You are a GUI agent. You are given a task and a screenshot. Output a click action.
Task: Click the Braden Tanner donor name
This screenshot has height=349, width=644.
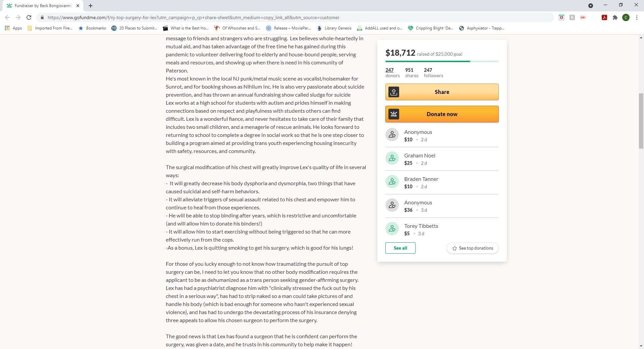421,179
